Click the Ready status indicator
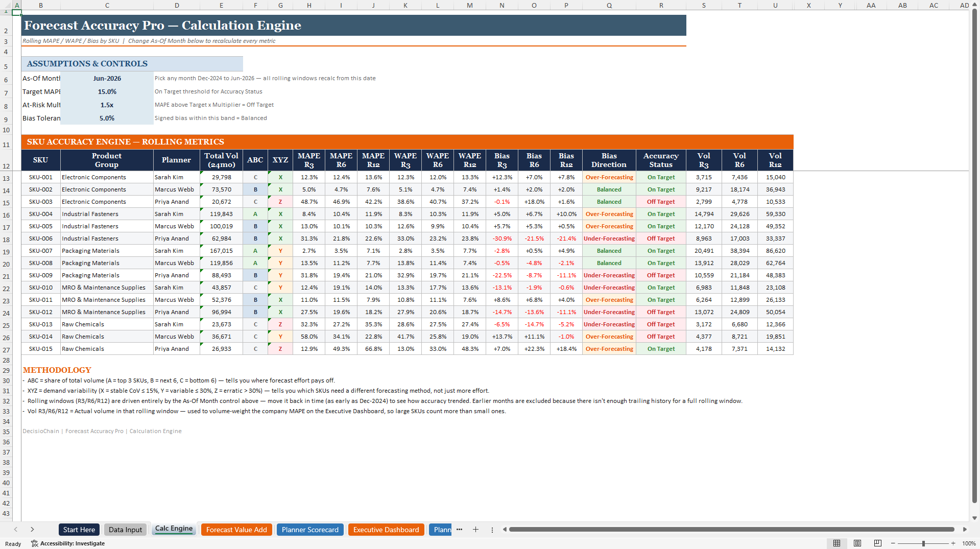980x549 pixels. click(x=13, y=544)
